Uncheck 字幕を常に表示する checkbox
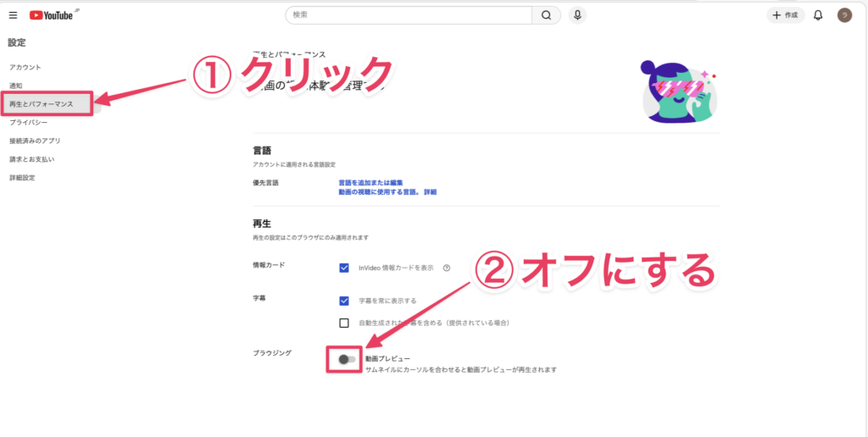868x437 pixels. (x=344, y=301)
